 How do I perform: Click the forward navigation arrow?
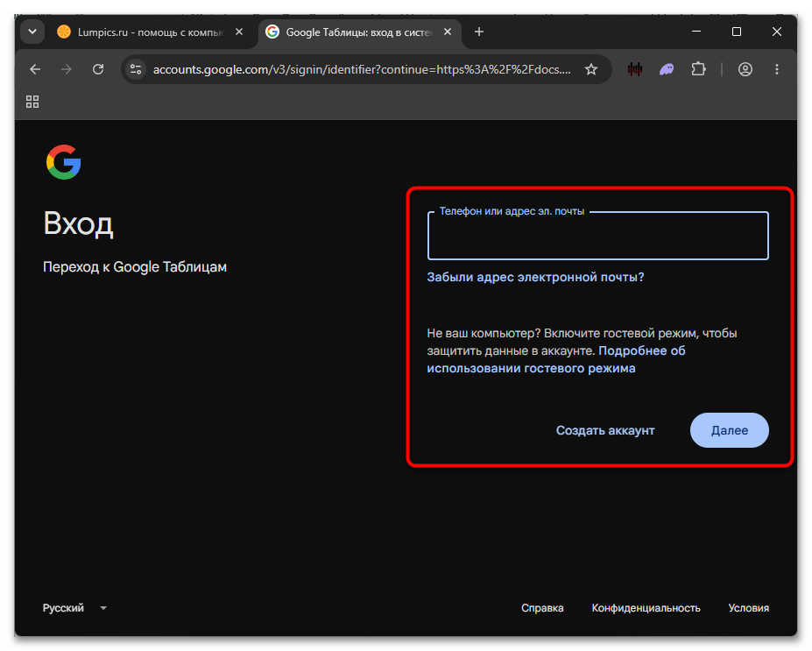click(67, 69)
